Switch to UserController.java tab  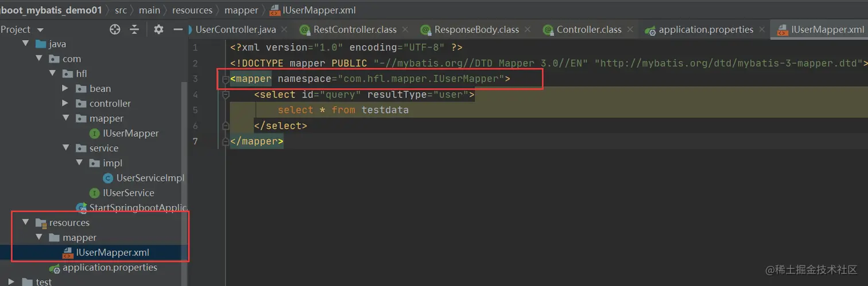pos(235,29)
